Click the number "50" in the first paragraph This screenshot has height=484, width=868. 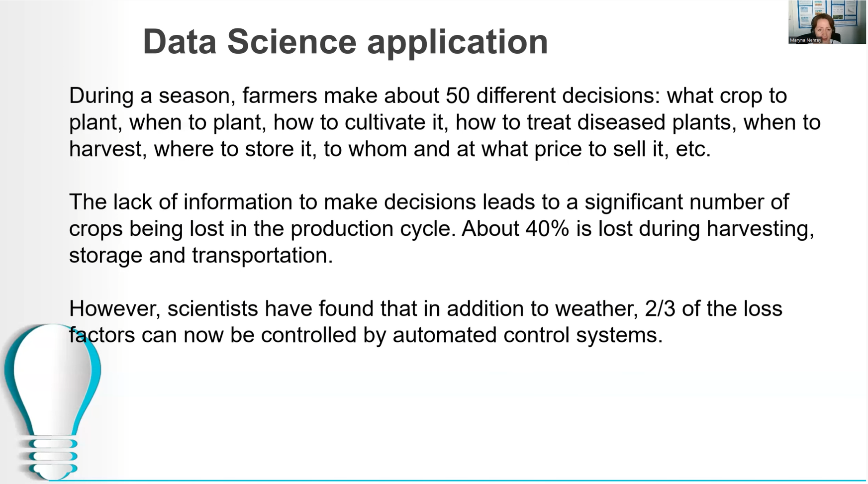tap(458, 96)
